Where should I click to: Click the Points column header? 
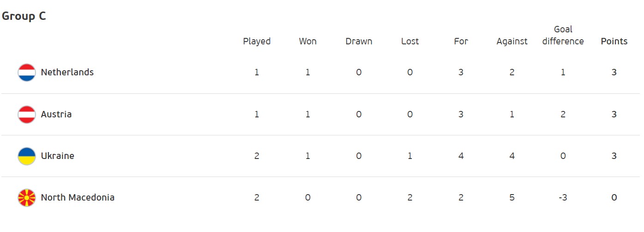pos(614,41)
